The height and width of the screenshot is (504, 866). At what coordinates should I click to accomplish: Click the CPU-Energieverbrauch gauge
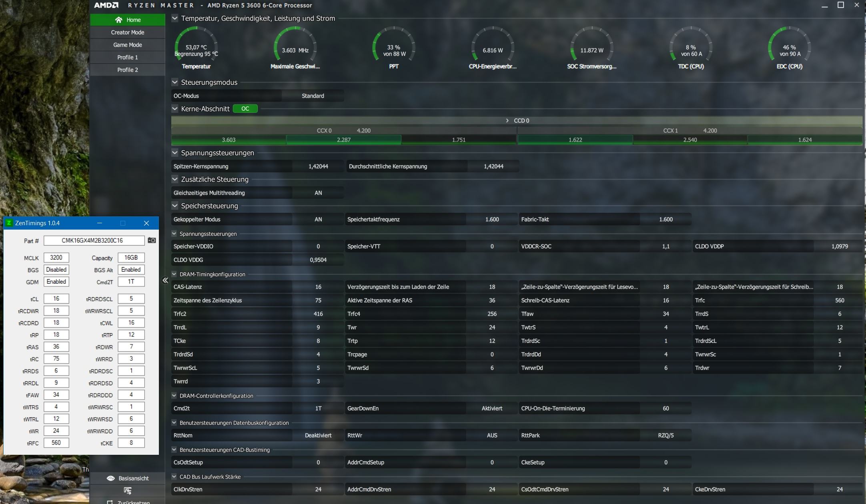click(493, 48)
